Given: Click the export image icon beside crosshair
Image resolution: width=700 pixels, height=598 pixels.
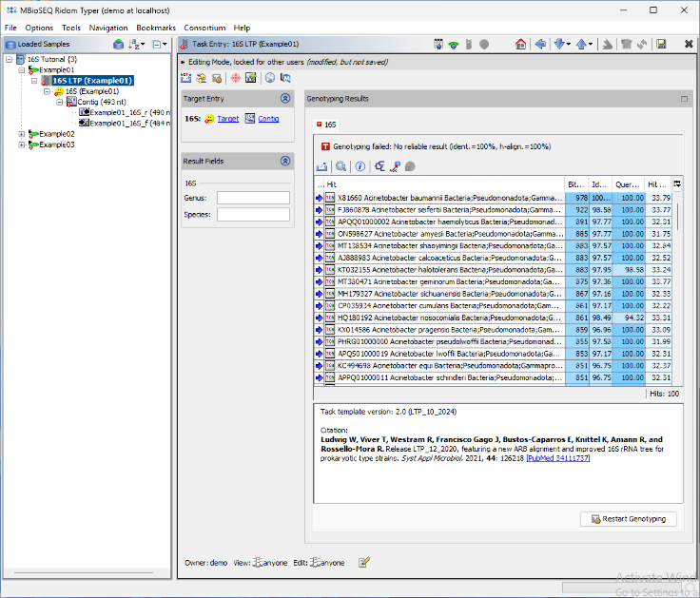Looking at the screenshot, I should pos(251,78).
